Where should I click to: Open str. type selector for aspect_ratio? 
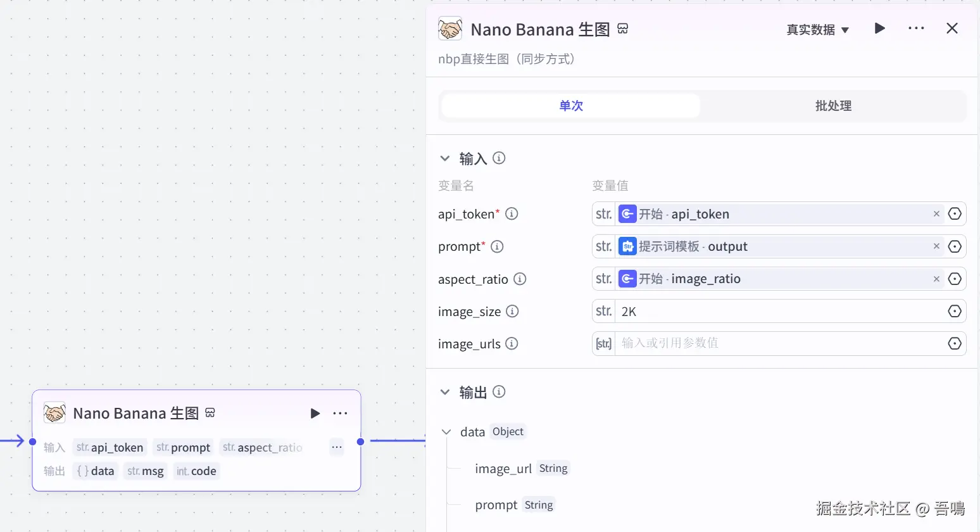pyautogui.click(x=603, y=279)
